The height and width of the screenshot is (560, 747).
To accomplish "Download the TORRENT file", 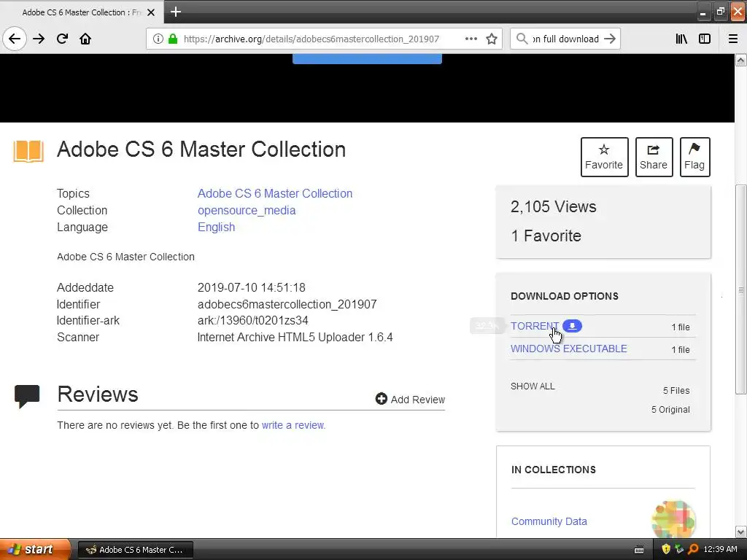I will tap(534, 326).
